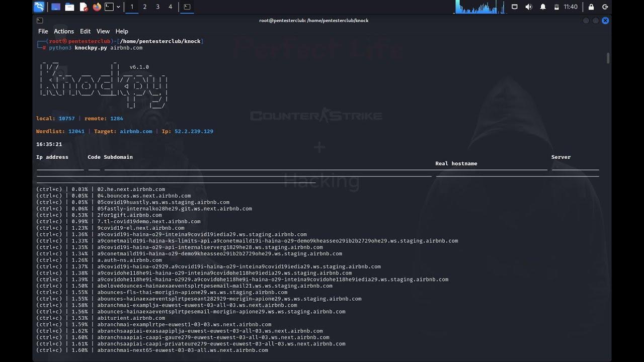Click subdomain 7.tl-covid19demo.next.airbnb.com
Image resolution: width=644 pixels, height=362 pixels.
[149, 222]
